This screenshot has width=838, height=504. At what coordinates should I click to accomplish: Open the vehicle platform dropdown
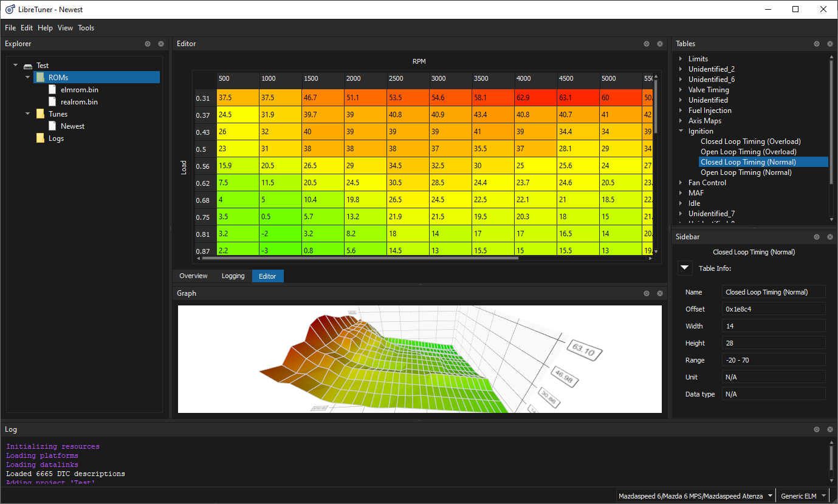tap(696, 496)
